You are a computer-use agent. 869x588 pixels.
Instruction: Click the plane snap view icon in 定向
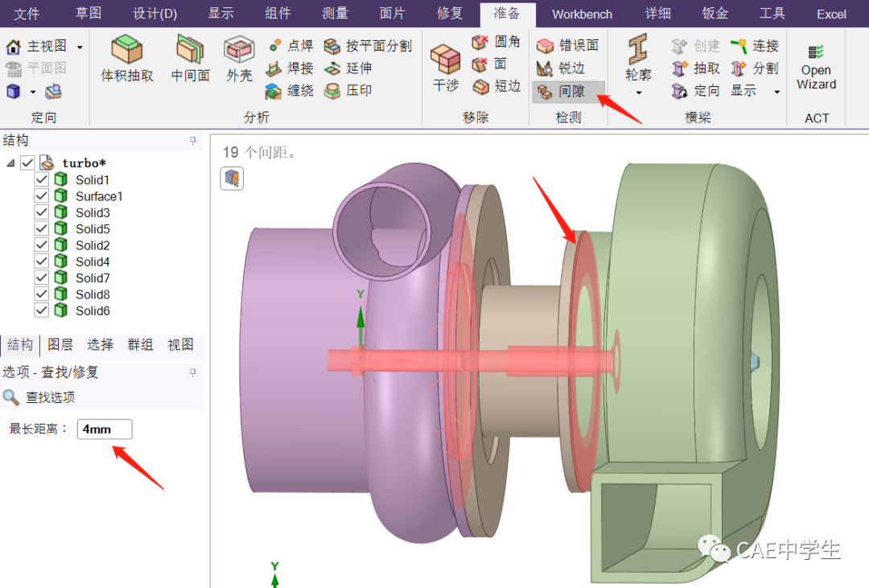pos(53,92)
